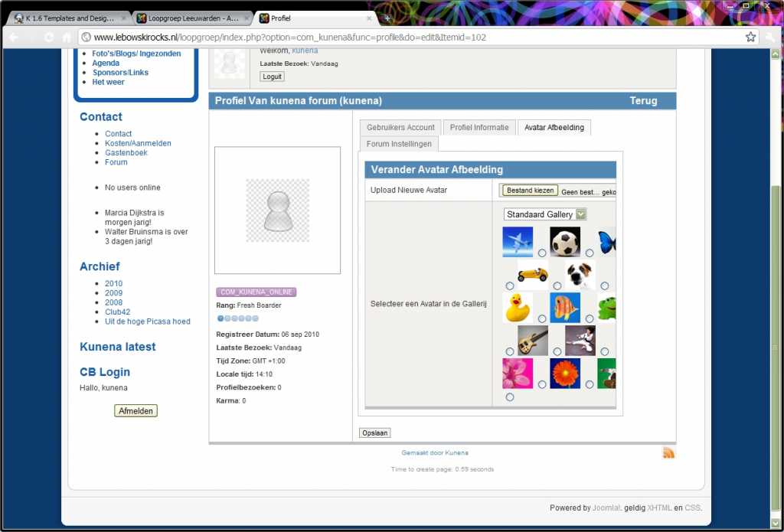Select radio button right of soccer ball
The height and width of the screenshot is (532, 784).
(x=590, y=253)
